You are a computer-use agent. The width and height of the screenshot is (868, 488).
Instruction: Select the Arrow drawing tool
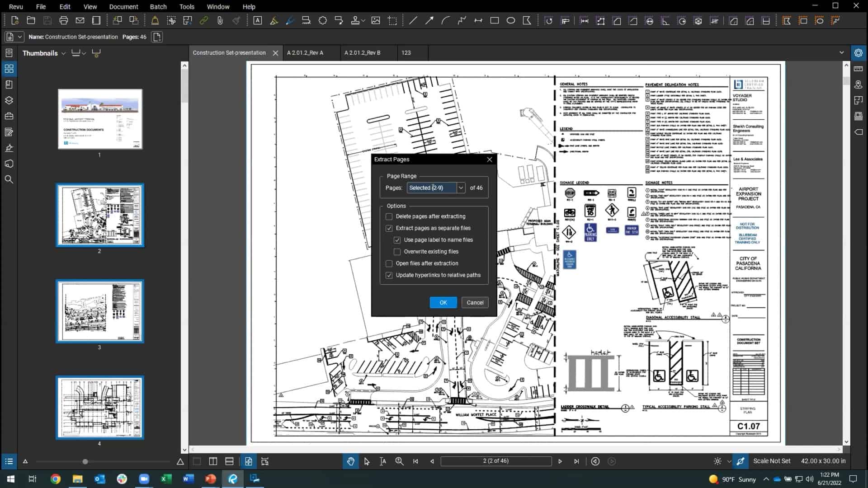click(429, 21)
